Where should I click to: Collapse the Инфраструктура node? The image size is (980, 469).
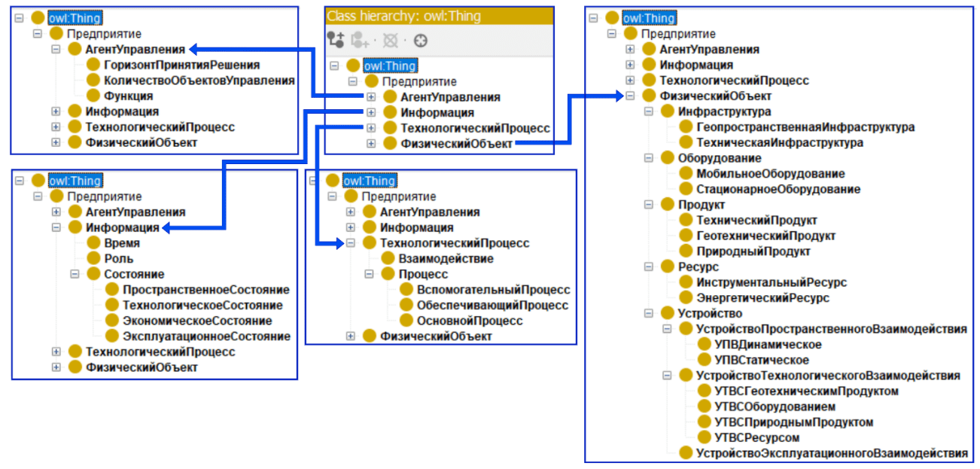coord(649,111)
